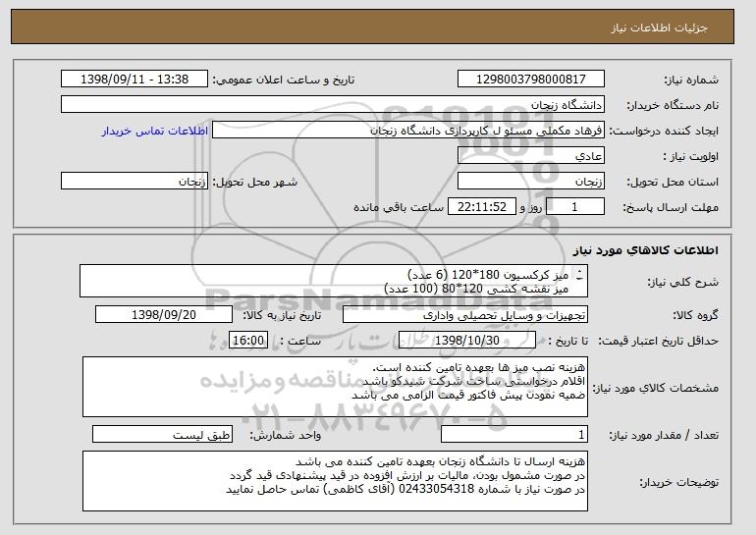
Task: Click the time field showing 16:00
Action: click(x=248, y=341)
